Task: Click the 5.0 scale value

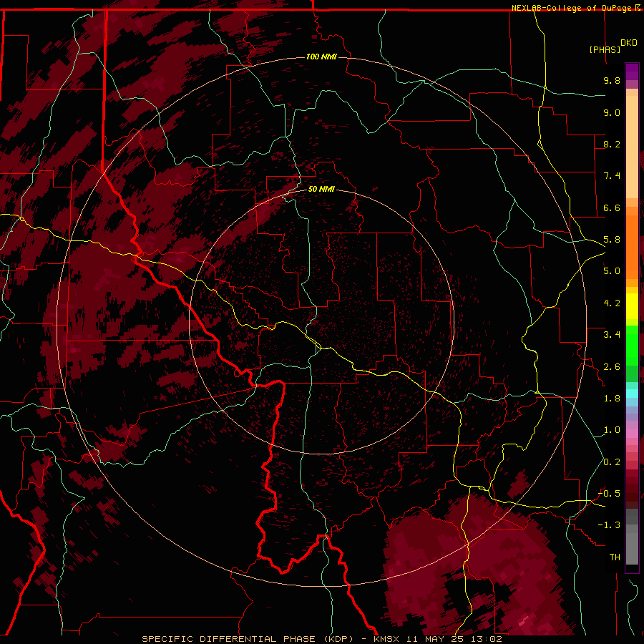Action: point(612,271)
